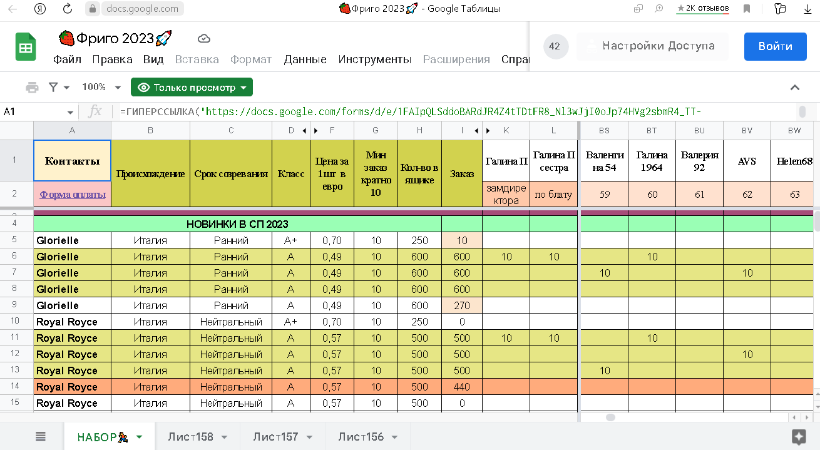
Task: Click the Google Sheets home logo
Action: click(26, 47)
